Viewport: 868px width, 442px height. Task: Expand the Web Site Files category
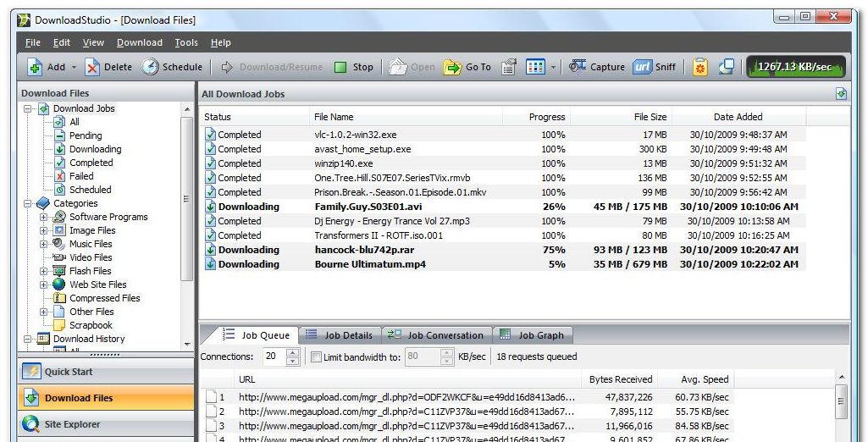43,285
